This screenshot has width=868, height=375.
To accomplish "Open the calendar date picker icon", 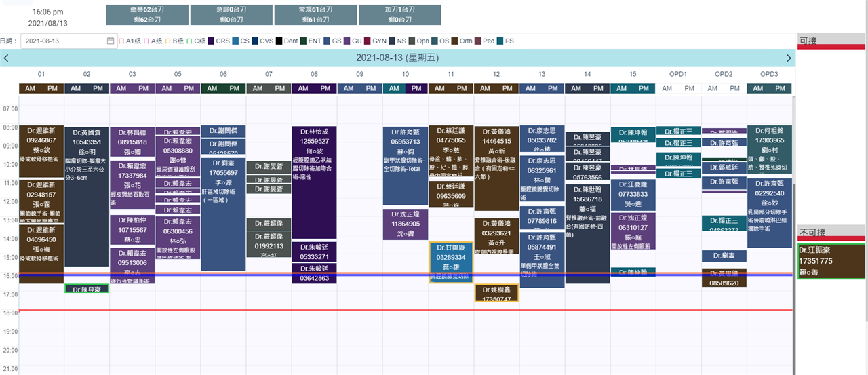I will pos(111,41).
